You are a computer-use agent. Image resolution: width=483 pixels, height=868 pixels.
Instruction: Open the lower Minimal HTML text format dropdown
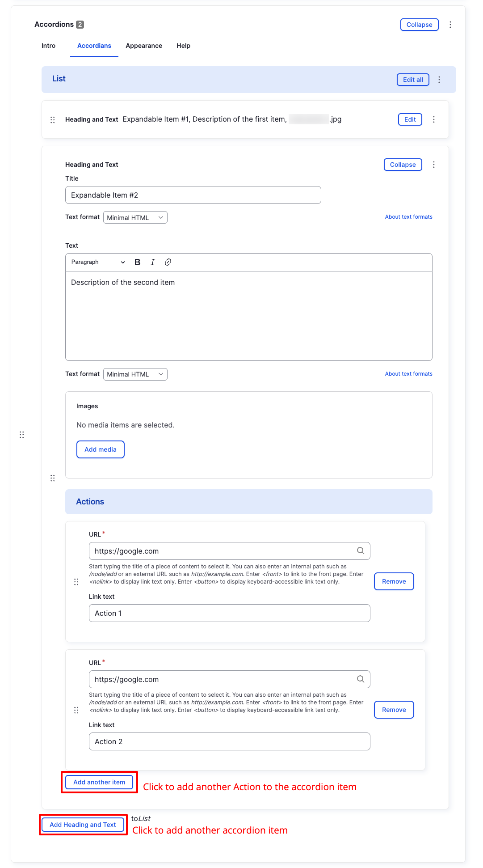click(135, 374)
